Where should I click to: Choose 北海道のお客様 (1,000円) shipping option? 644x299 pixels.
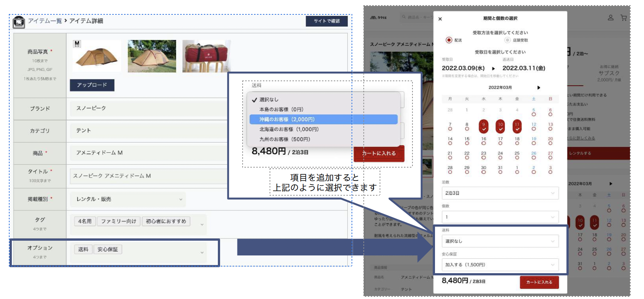tap(289, 129)
